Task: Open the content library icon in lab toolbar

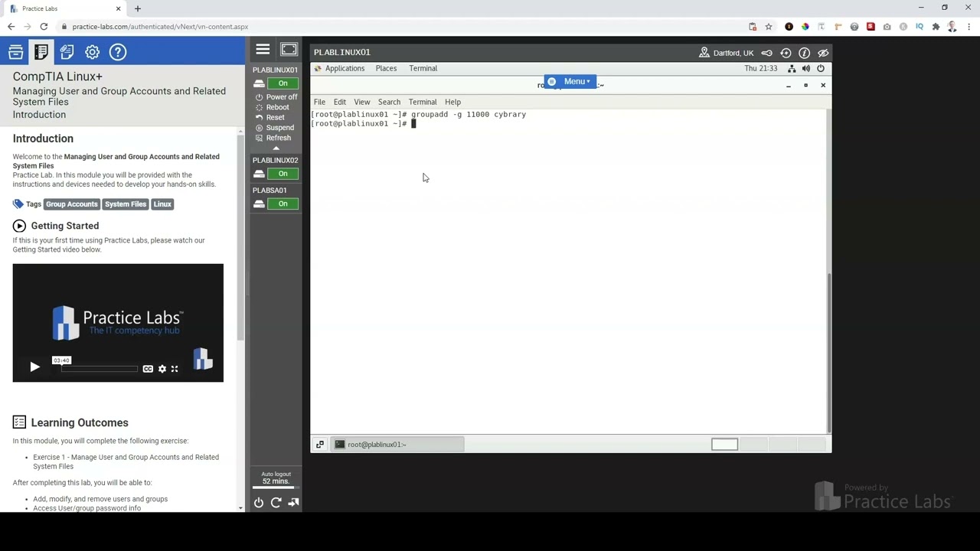Action: point(16,52)
